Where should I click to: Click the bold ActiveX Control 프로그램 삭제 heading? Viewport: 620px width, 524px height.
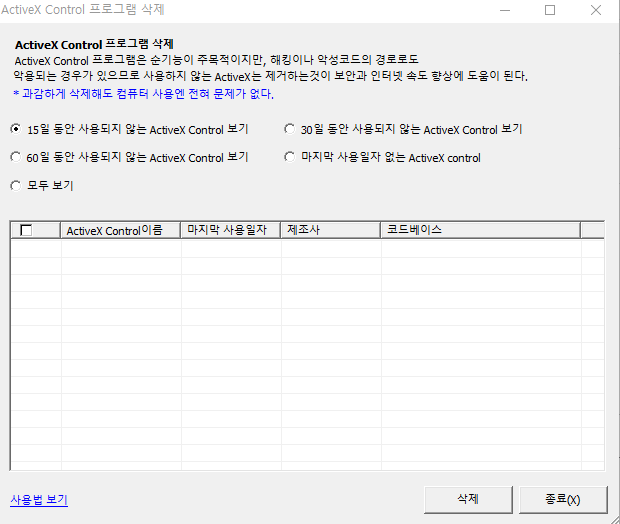click(x=94, y=44)
